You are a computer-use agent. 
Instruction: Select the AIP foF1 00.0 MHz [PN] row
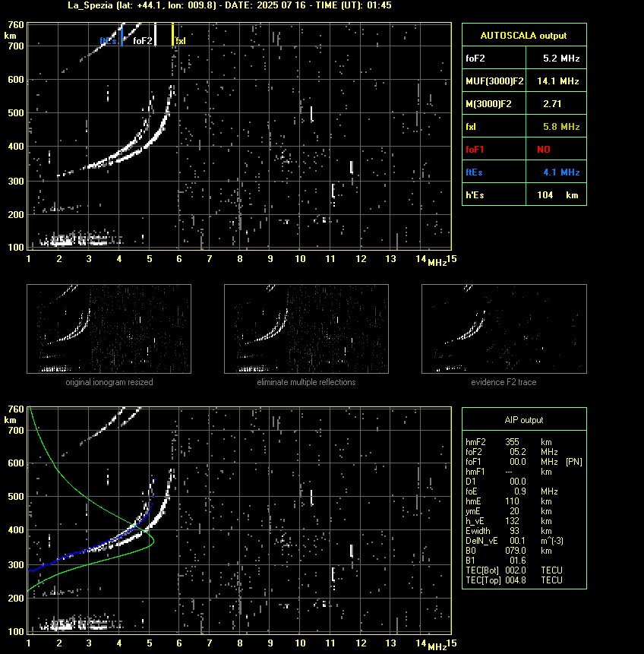[x=523, y=462]
